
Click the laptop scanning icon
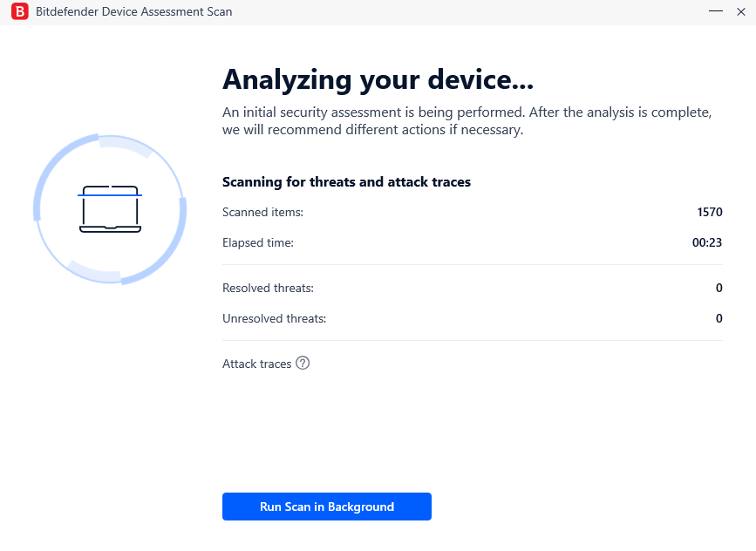(x=110, y=208)
